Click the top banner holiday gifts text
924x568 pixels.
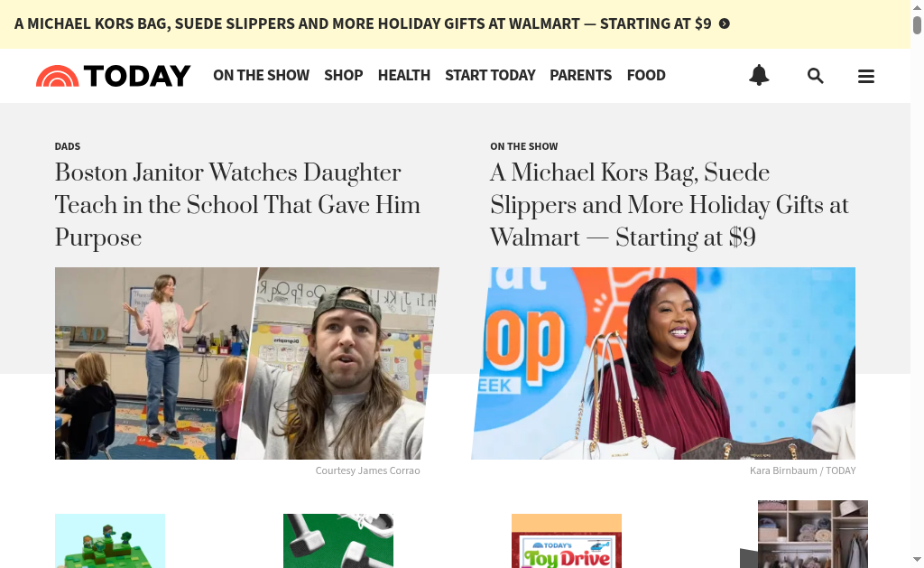tap(363, 24)
